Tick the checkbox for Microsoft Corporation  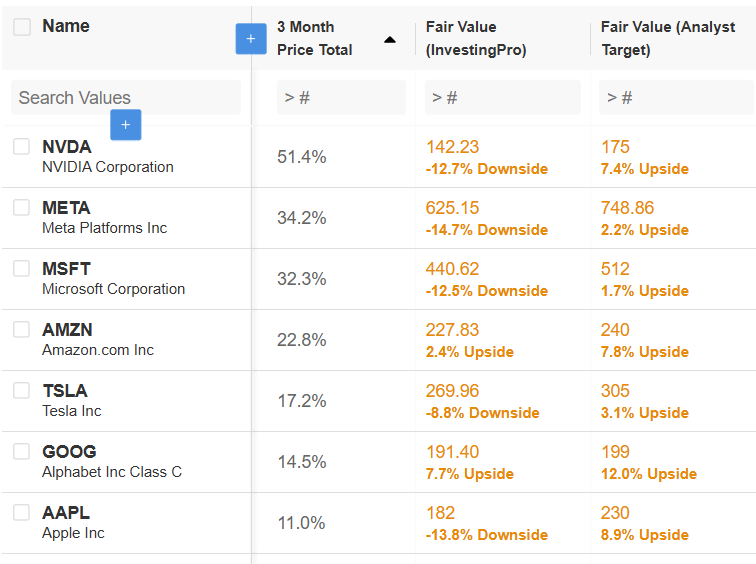pyautogui.click(x=22, y=269)
